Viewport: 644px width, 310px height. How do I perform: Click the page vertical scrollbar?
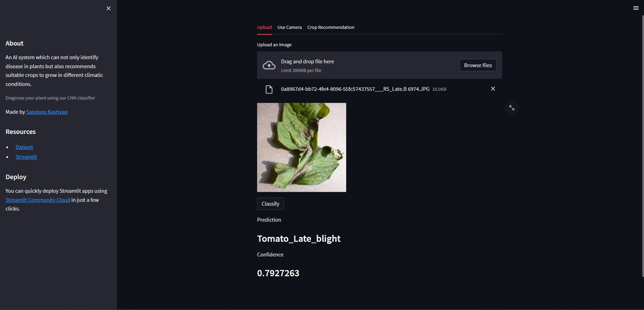[x=643, y=146]
